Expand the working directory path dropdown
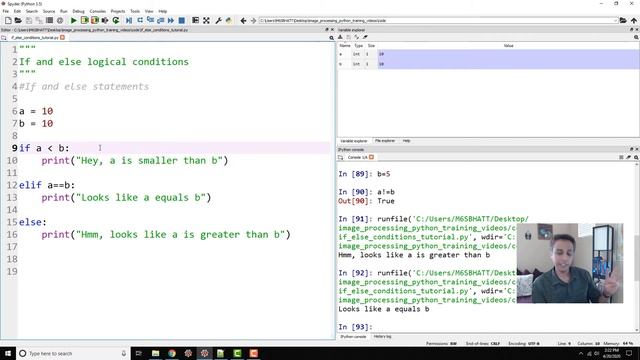This screenshot has width=640, height=360. point(615,20)
